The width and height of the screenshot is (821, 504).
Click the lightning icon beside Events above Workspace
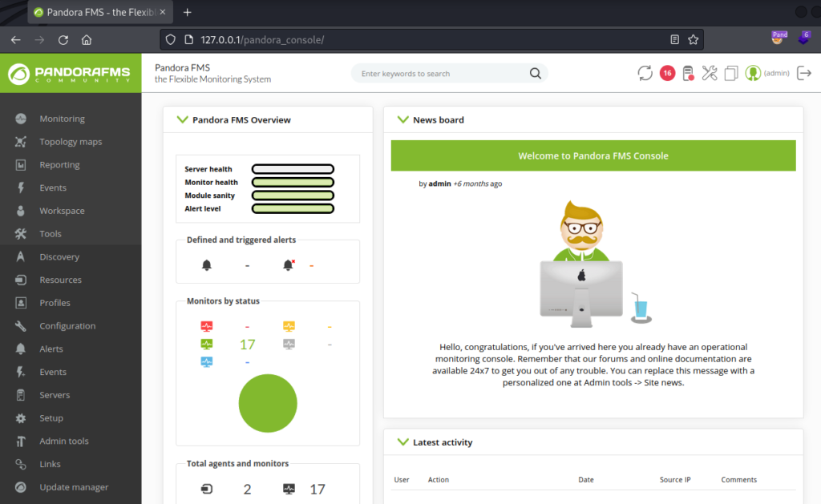(20, 187)
